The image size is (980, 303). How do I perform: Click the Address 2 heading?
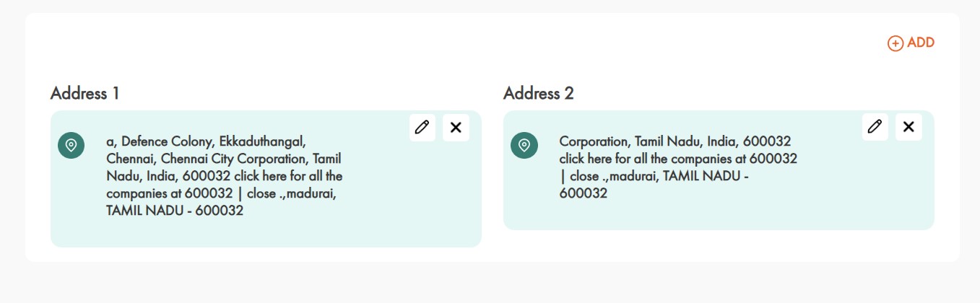pos(538,93)
